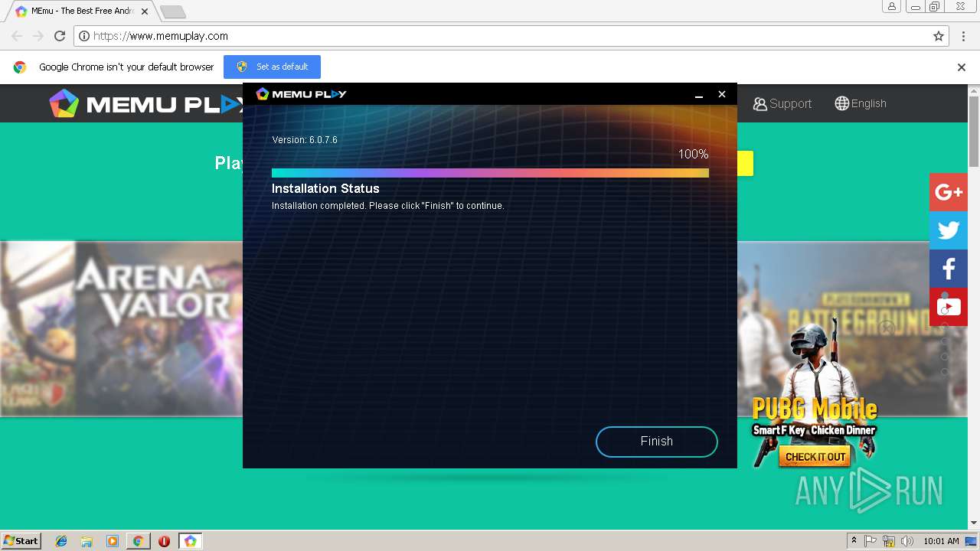
Task: Switch to Chrome in the taskbar
Action: pyautogui.click(x=138, y=541)
